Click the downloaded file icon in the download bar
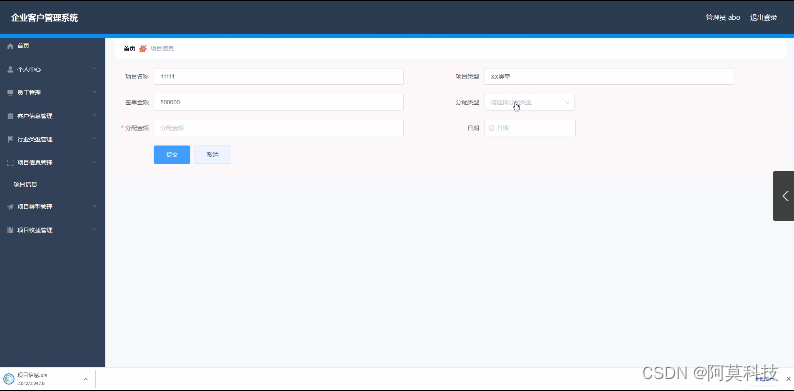The width and height of the screenshot is (794, 391). pyautogui.click(x=9, y=379)
